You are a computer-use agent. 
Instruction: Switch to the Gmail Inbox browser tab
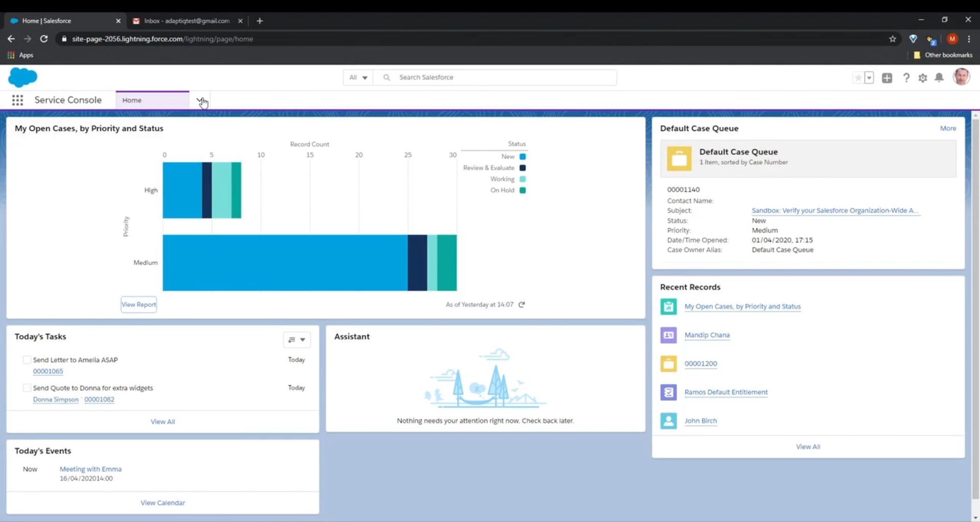pos(186,21)
